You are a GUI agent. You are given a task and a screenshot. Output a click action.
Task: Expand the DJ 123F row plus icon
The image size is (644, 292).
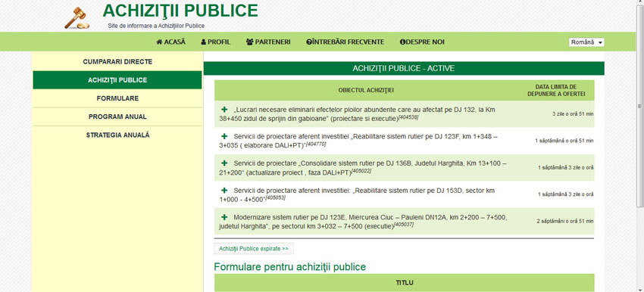224,136
